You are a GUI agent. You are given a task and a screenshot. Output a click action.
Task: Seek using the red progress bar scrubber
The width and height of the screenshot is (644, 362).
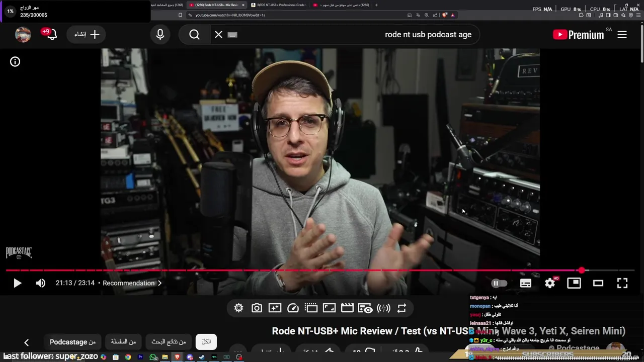click(582, 270)
